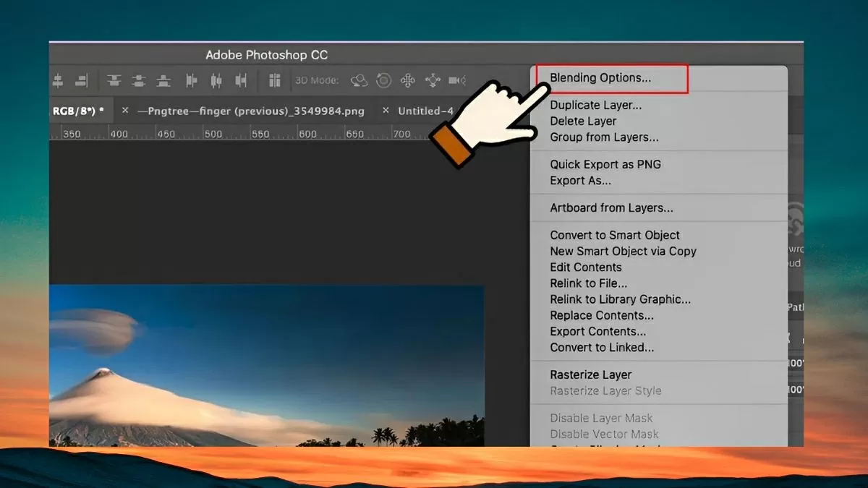Click the distribute right edges icon

pyautogui.click(x=241, y=80)
